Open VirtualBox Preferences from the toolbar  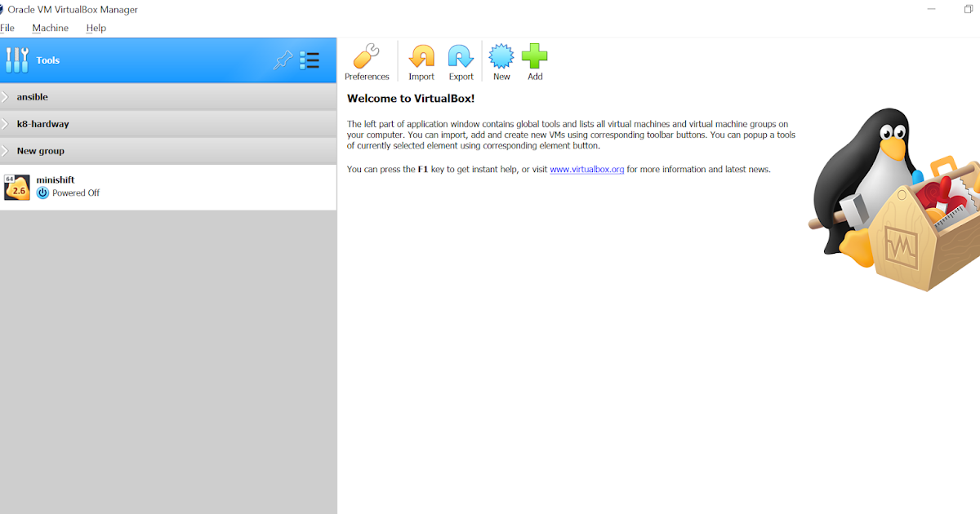[367, 60]
